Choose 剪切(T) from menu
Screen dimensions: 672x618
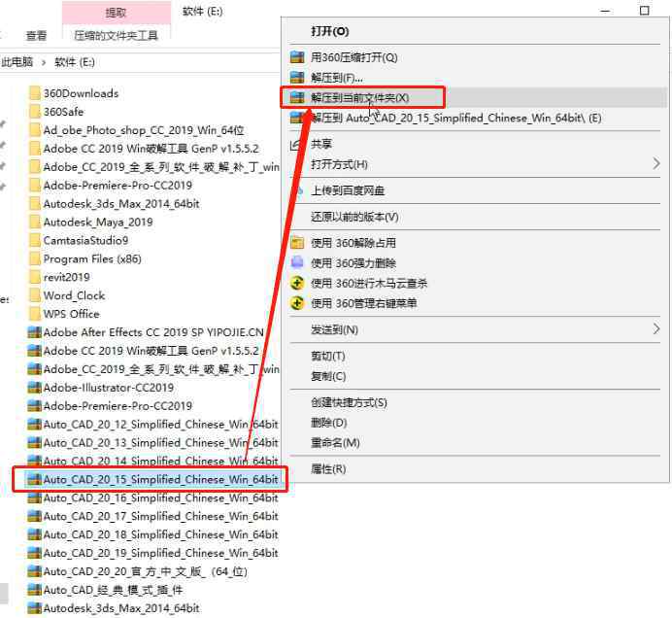tap(328, 356)
